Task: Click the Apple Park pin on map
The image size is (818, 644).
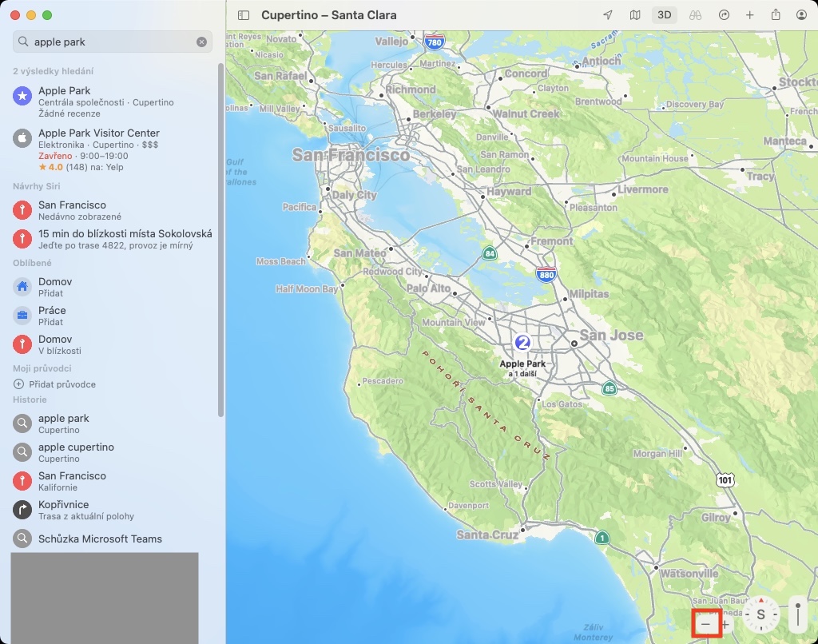Action: click(522, 343)
